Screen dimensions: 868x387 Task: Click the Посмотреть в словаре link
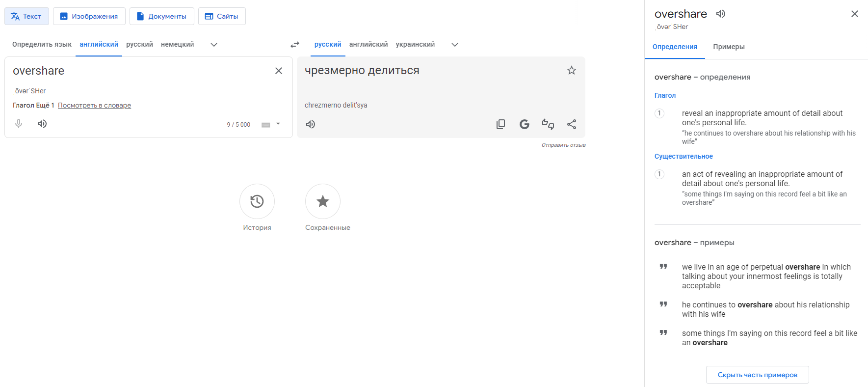94,106
